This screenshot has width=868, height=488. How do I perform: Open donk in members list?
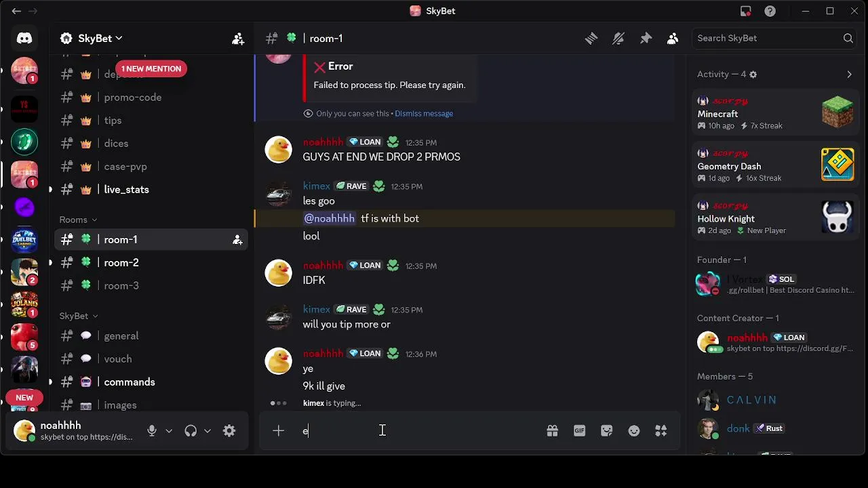(x=775, y=428)
